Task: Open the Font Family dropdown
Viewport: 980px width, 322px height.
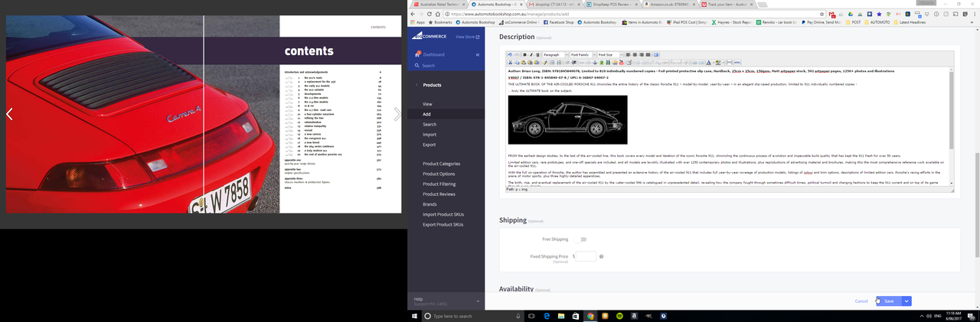Action: tap(582, 55)
